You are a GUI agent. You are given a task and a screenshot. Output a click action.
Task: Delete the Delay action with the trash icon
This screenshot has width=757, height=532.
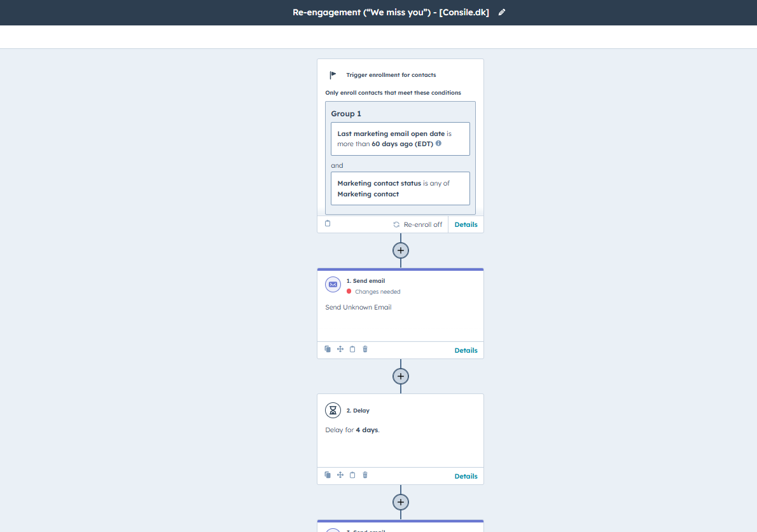point(365,475)
